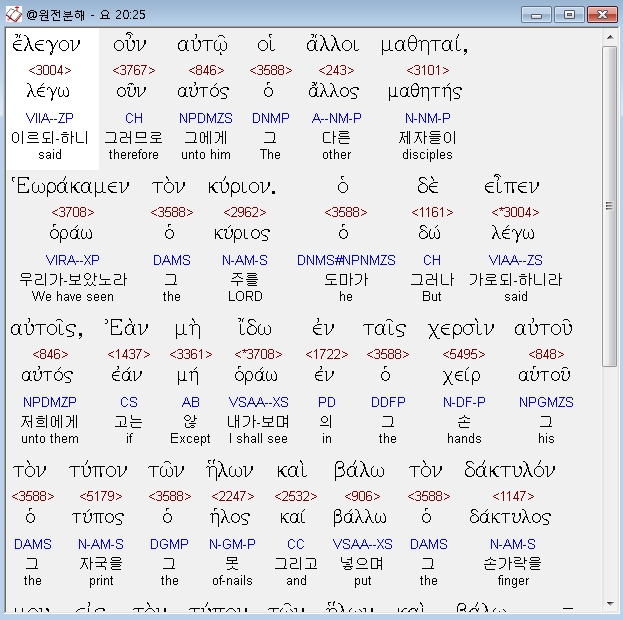Click the vertical scrollbar thumb
Viewport: 623px width, 620px height.
point(609,206)
